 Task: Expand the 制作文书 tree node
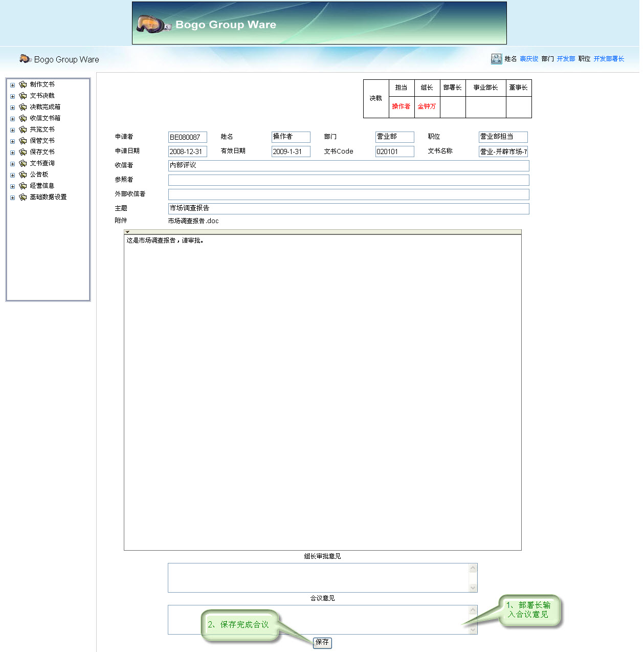pos(12,84)
